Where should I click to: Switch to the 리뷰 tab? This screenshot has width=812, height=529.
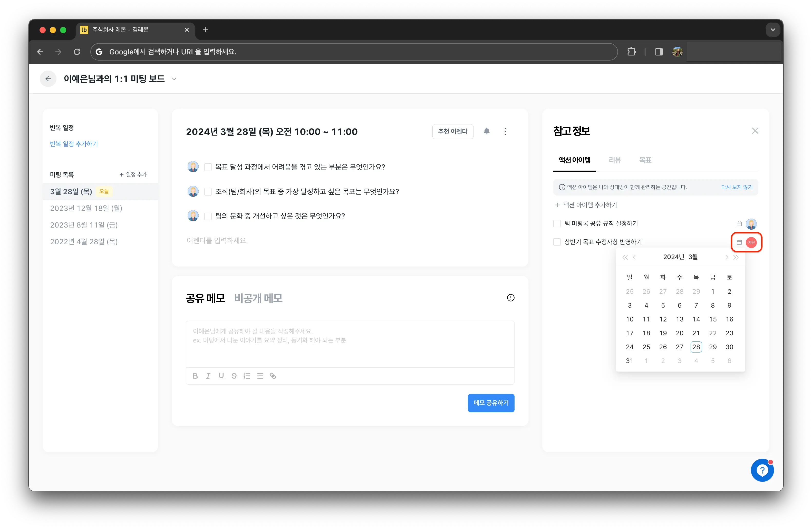[x=615, y=160]
